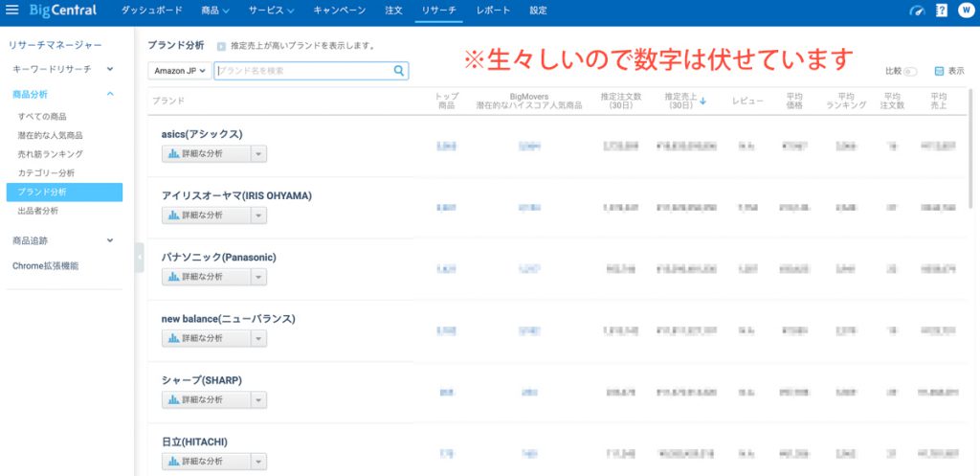Go to the ダッシュボード tab
This screenshot has width=980, height=476.
click(152, 11)
